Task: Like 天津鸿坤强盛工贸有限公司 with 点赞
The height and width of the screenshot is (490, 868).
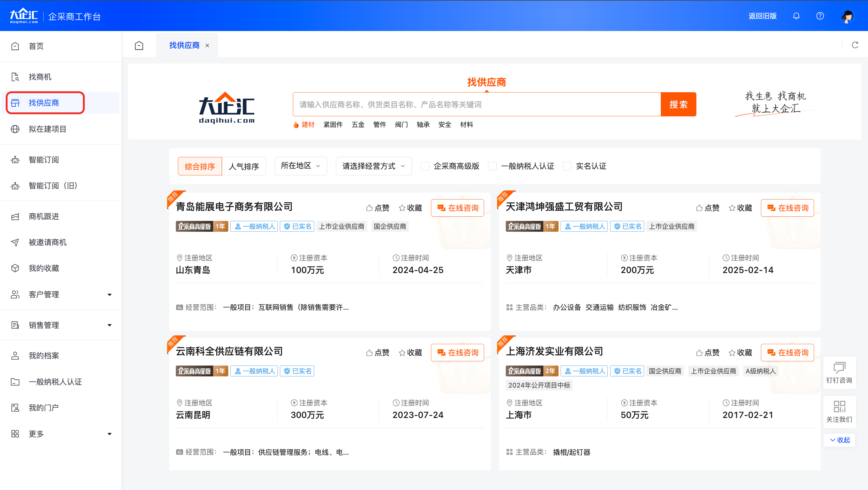Action: point(708,208)
